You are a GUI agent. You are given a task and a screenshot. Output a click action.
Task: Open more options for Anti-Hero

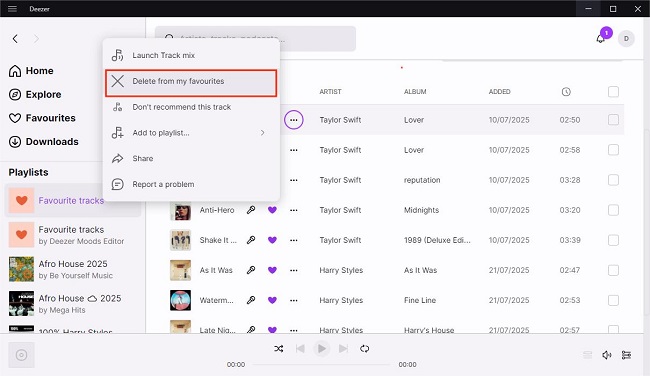[293, 210]
